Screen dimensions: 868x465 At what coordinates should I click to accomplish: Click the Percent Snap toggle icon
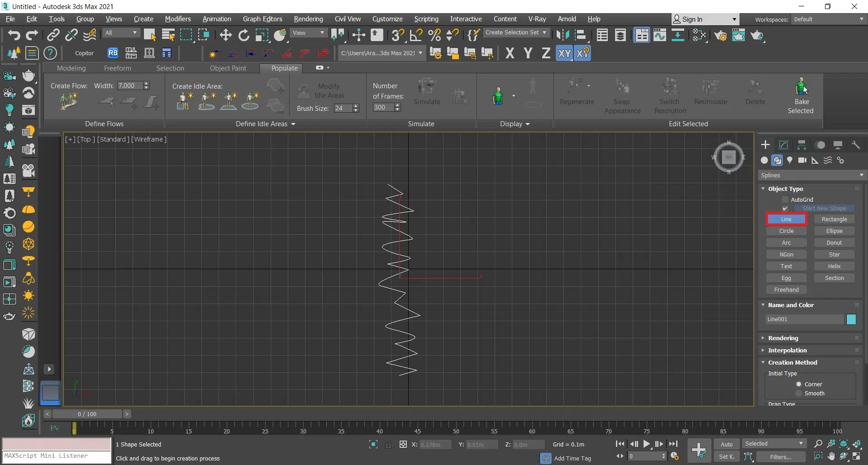point(434,35)
